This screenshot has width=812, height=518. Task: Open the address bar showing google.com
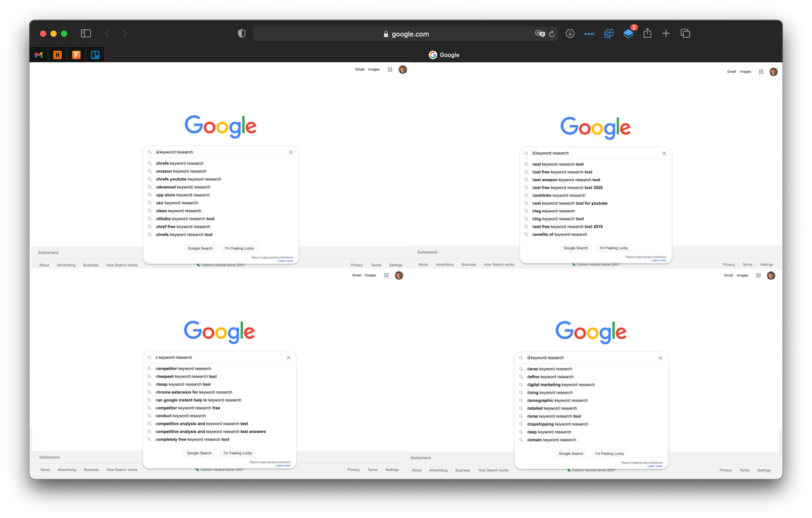406,34
